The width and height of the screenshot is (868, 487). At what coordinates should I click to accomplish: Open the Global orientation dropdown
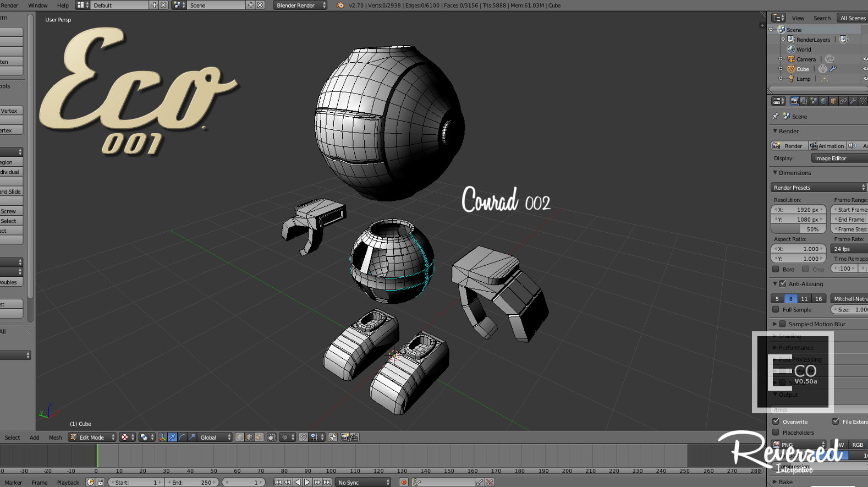click(215, 437)
